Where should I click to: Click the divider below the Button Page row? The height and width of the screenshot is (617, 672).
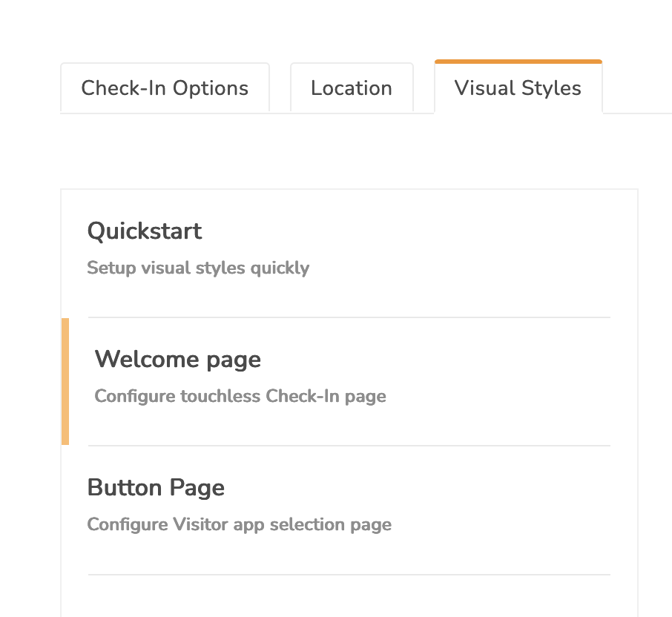(x=349, y=574)
